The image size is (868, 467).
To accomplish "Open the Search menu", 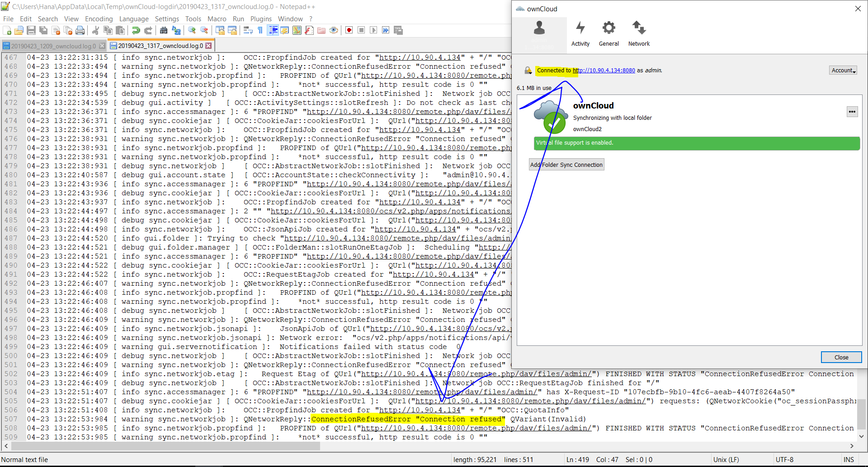I will [x=48, y=19].
